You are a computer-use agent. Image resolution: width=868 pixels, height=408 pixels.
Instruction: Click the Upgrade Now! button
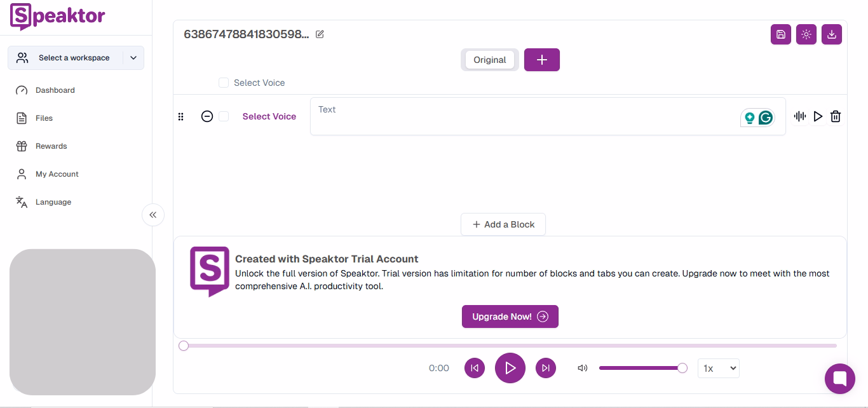point(510,316)
